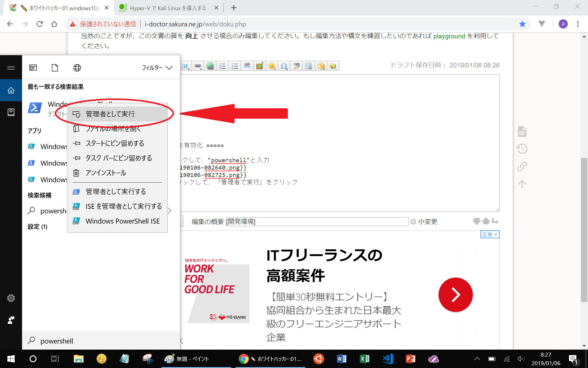Click the 編集の概要 summary input field
588x368 pixels.
[x=317, y=221]
